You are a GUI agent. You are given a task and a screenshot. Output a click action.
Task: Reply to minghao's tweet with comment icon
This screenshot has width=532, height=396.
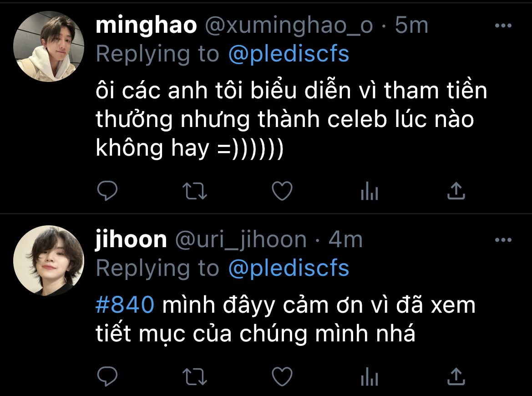[x=107, y=190]
